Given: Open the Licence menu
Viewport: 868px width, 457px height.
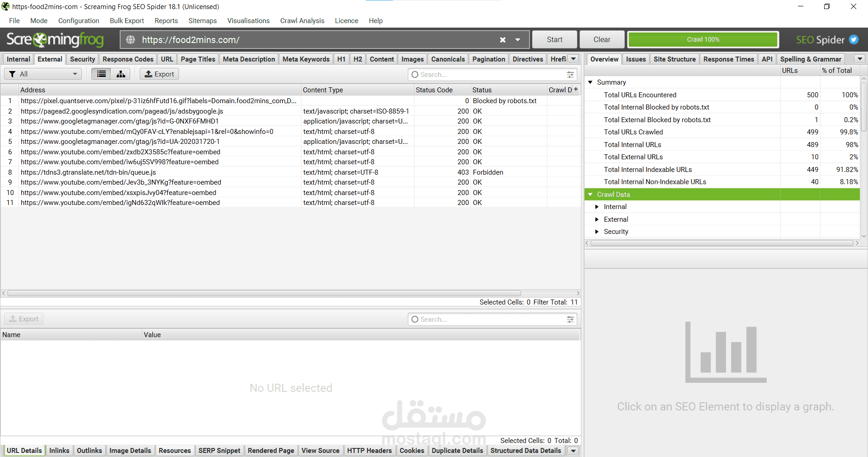Looking at the screenshot, I should (346, 21).
